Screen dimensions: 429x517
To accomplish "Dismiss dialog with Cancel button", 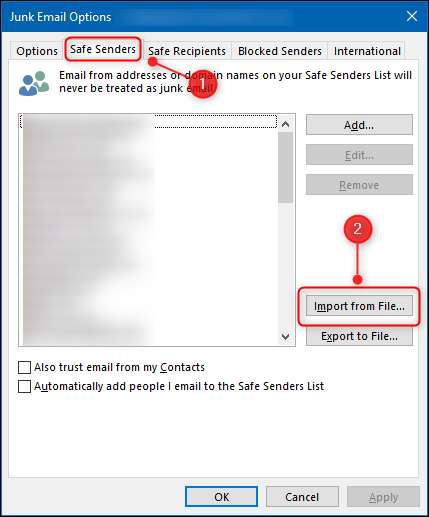I will 302,497.
